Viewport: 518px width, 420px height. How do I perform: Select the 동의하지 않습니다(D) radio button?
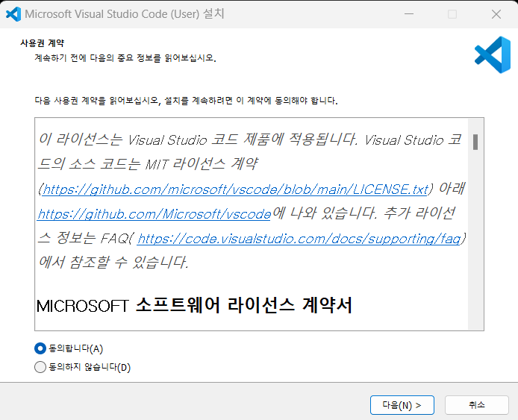tap(40, 367)
